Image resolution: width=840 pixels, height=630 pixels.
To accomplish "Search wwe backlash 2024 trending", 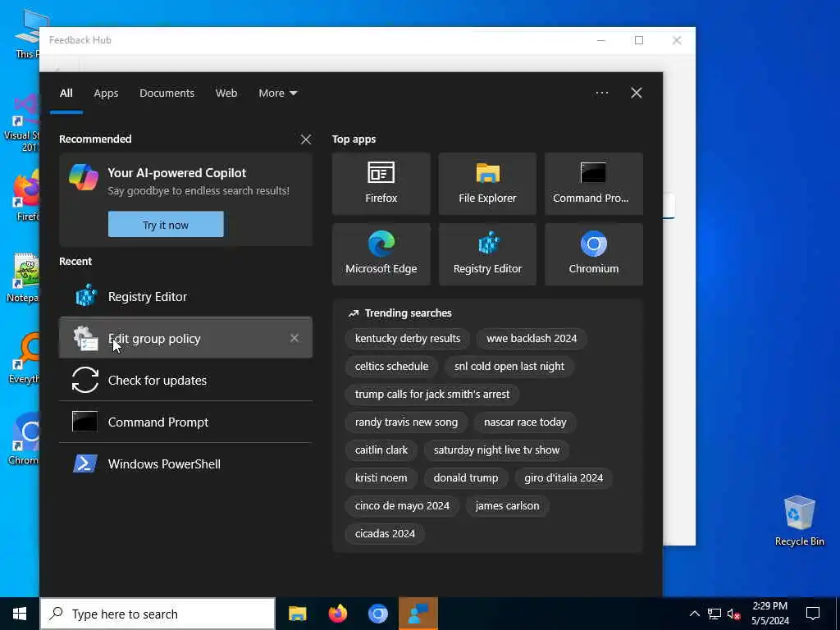I will (532, 339).
